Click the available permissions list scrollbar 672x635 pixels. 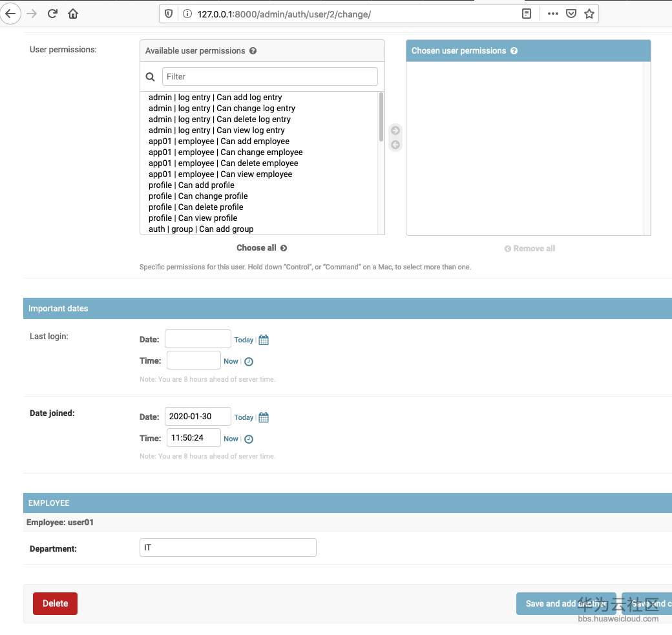pos(381,117)
